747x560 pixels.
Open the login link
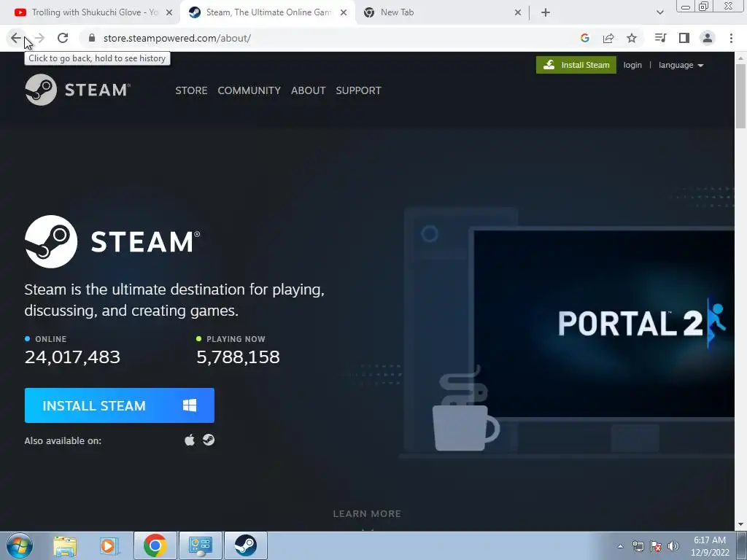[632, 65]
